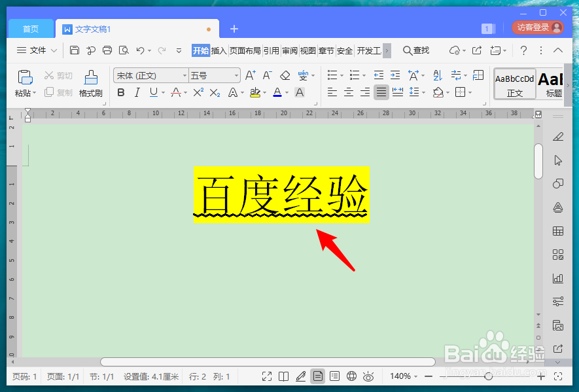
Task: Open Print Preview icon
Action: (x=124, y=50)
